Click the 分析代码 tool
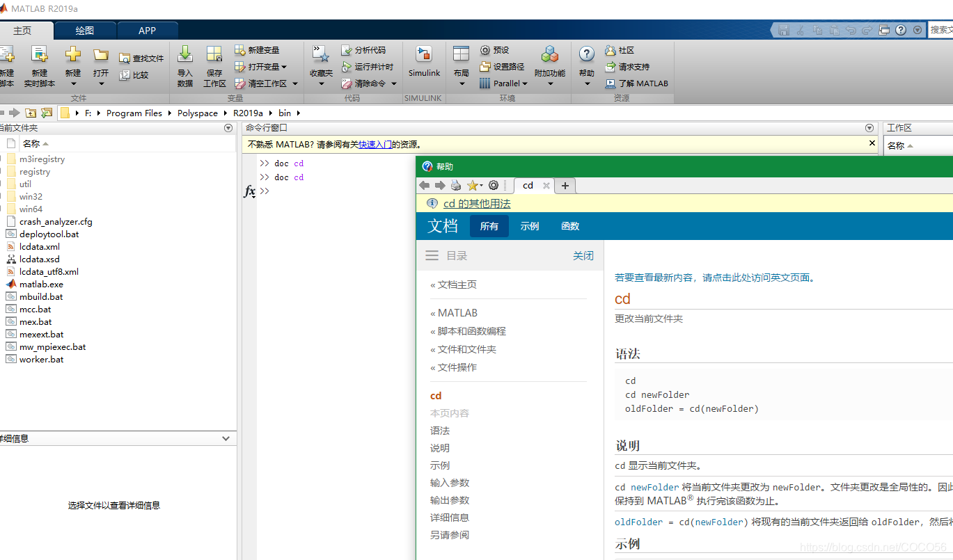 [363, 50]
